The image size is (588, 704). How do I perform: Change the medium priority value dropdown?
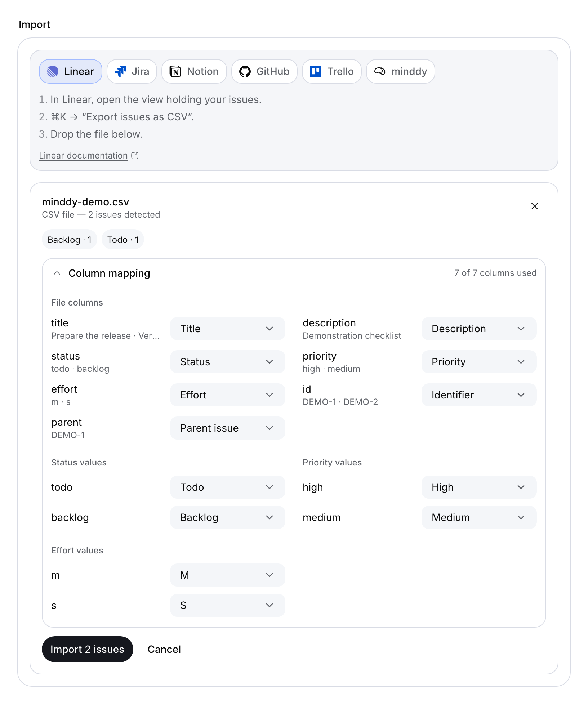(x=479, y=517)
